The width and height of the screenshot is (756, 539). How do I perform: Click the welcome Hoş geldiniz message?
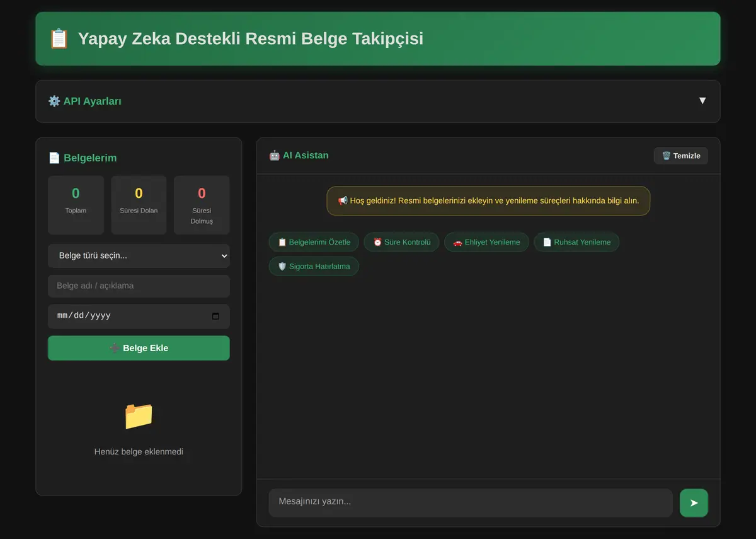tap(488, 200)
